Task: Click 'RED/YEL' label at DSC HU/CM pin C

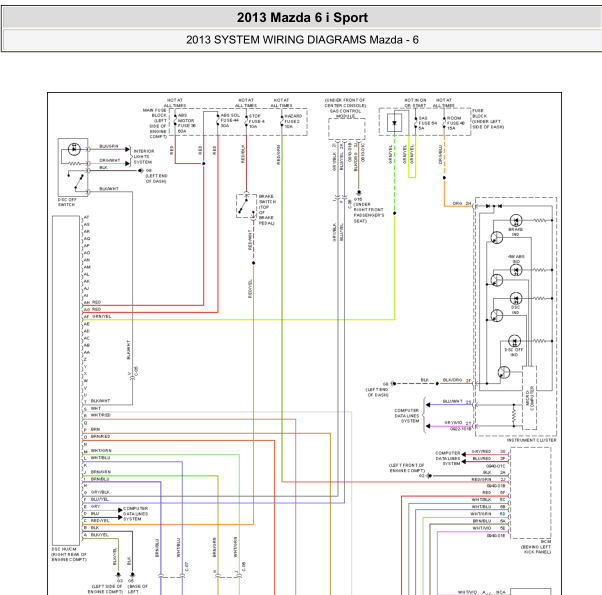Action: [100, 521]
